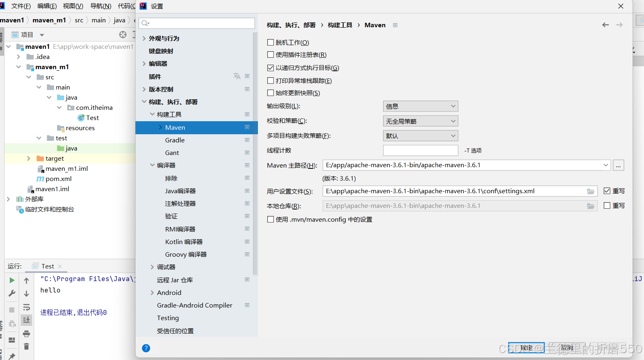The image size is (644, 360).
Task: Click the rerun green play icon
Action: [x=12, y=280]
